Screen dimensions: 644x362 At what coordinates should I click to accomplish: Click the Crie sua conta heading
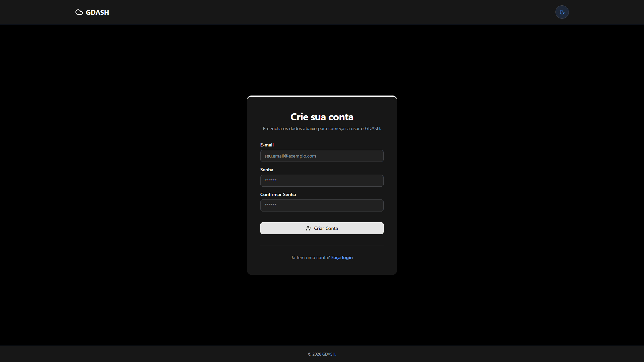click(x=322, y=117)
